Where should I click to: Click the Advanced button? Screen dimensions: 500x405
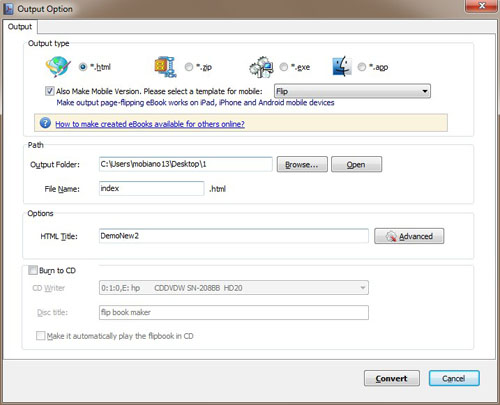tap(409, 236)
